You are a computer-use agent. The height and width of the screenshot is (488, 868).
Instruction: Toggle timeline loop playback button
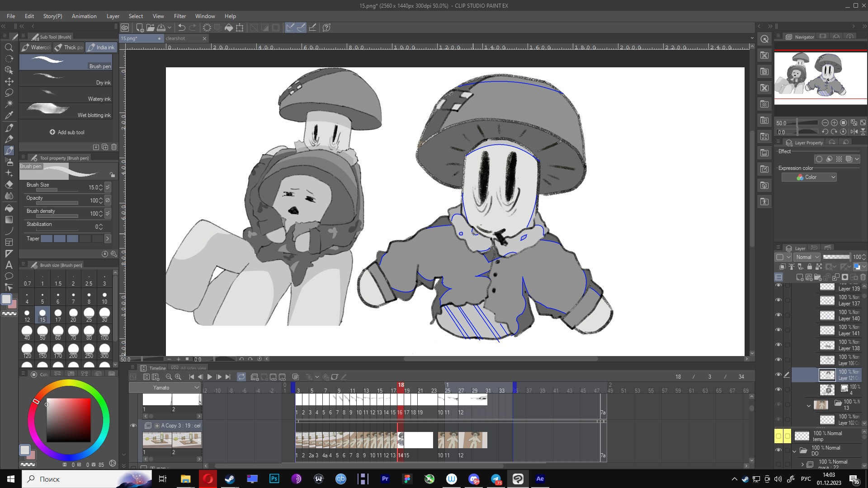(241, 377)
